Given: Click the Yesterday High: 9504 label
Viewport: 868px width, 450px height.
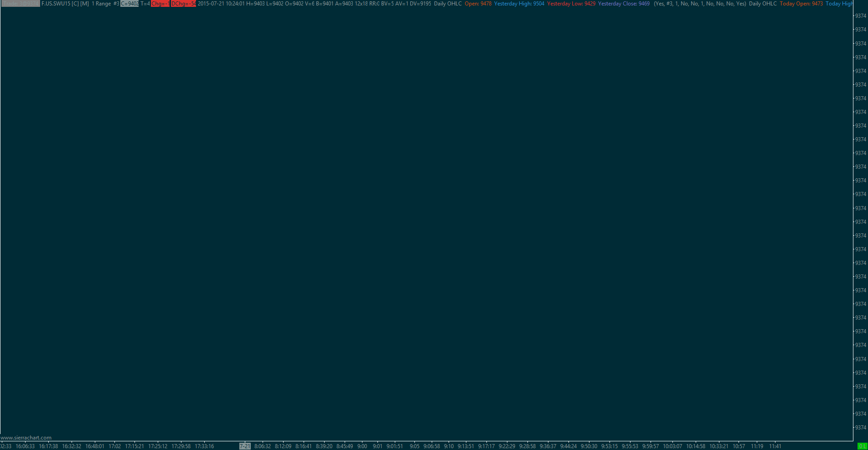Looking at the screenshot, I should [x=519, y=4].
